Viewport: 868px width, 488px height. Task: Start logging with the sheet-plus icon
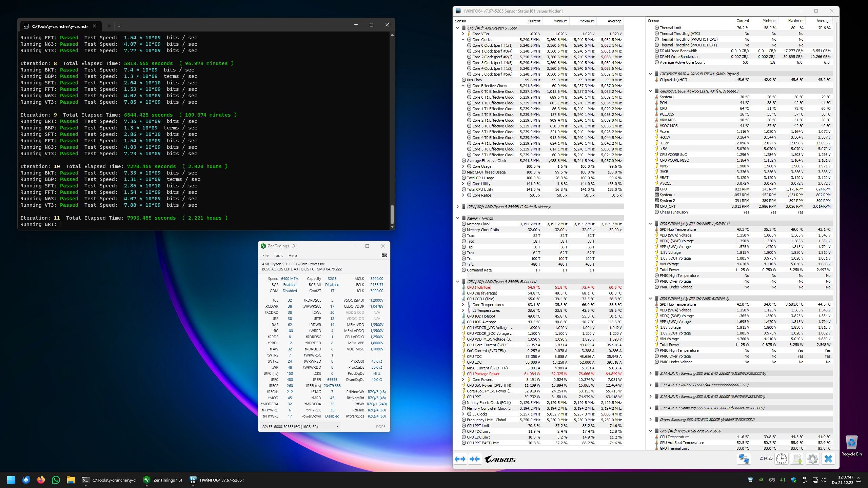coord(797,459)
